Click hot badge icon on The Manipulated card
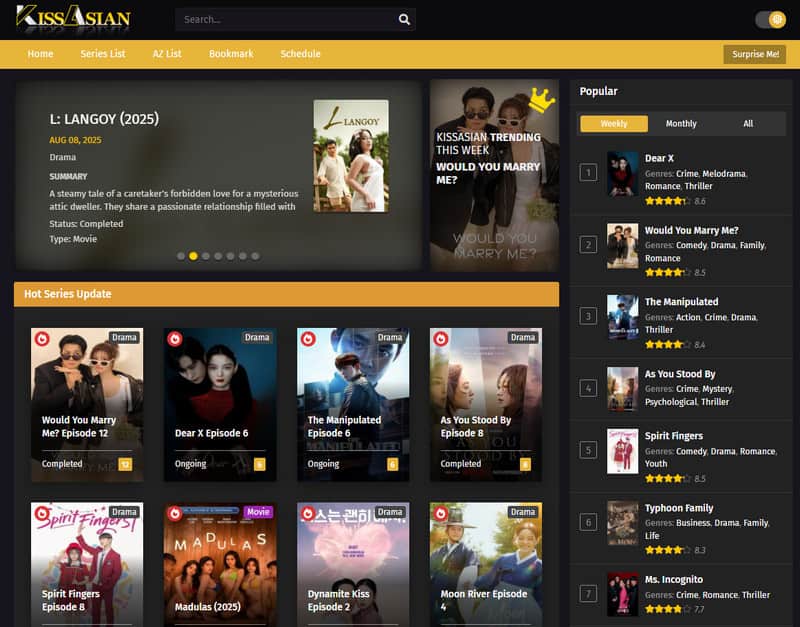Image resolution: width=800 pixels, height=627 pixels. [308, 339]
